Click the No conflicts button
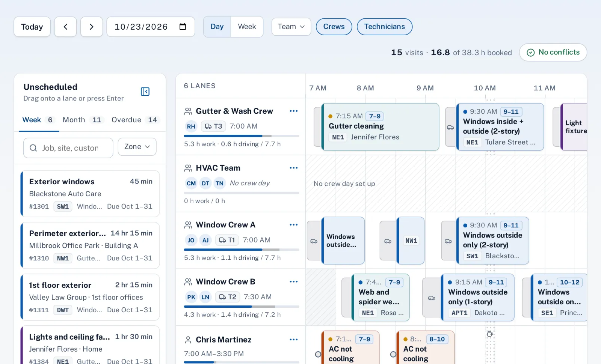The image size is (601, 364). tap(553, 53)
